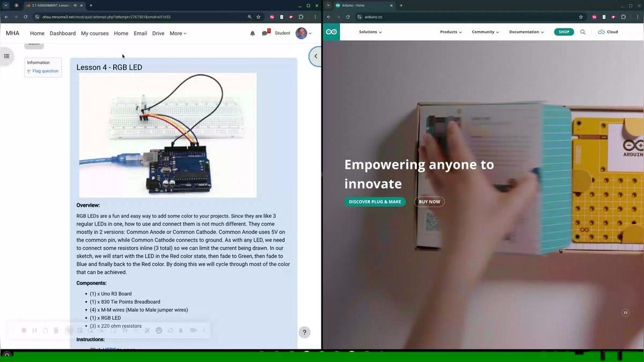
Task: Expand the Arduino Products dropdown
Action: coord(451,32)
